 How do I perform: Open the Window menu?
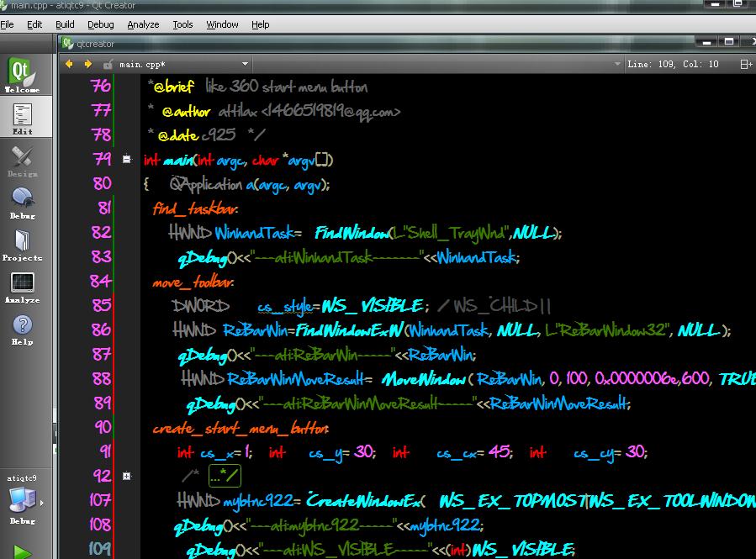[x=222, y=24]
